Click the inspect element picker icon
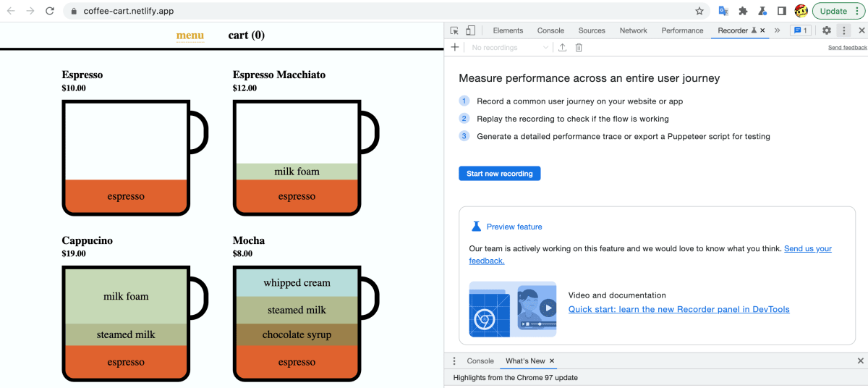 454,30
